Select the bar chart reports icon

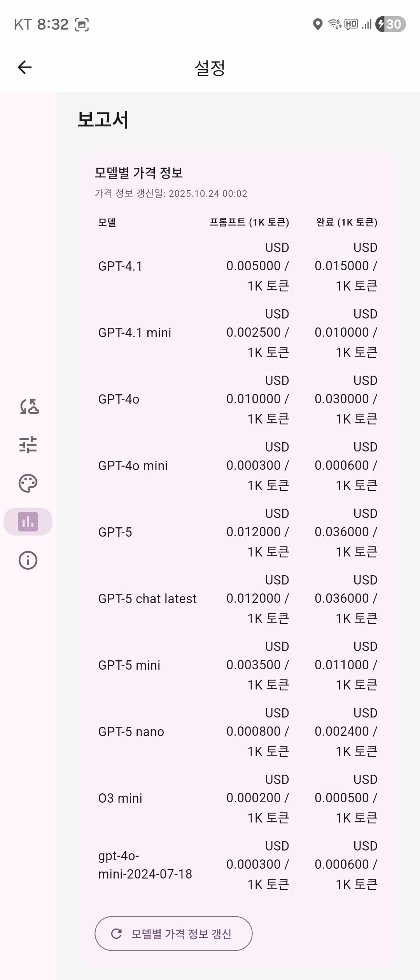[x=28, y=521]
